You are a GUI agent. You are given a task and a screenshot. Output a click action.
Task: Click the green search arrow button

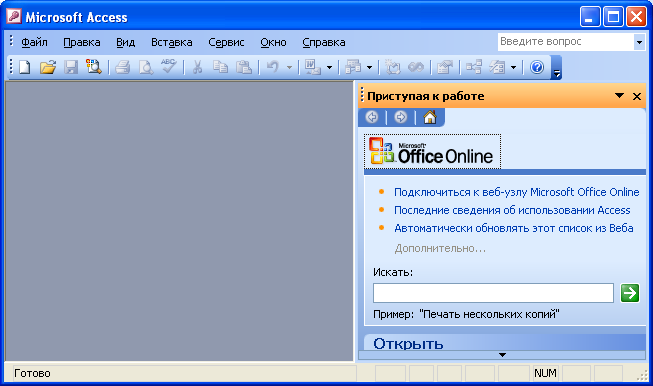(x=630, y=293)
